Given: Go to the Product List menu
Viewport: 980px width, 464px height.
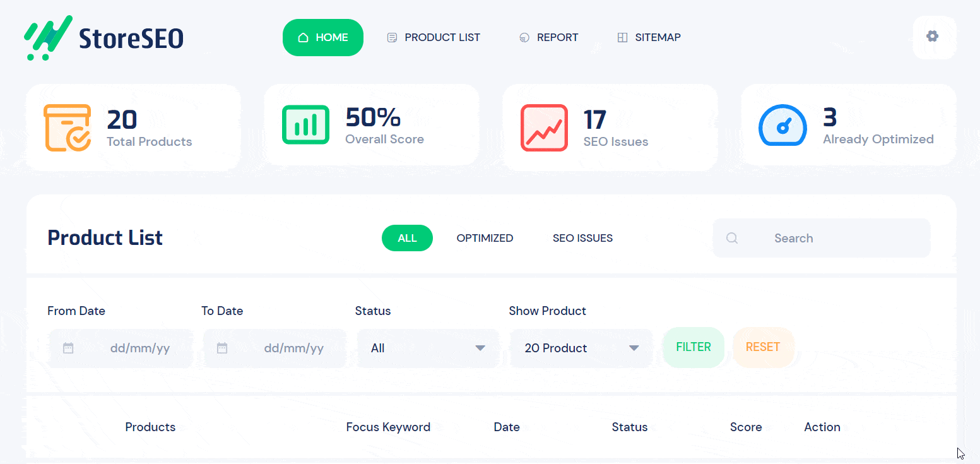Looking at the screenshot, I should [x=434, y=37].
